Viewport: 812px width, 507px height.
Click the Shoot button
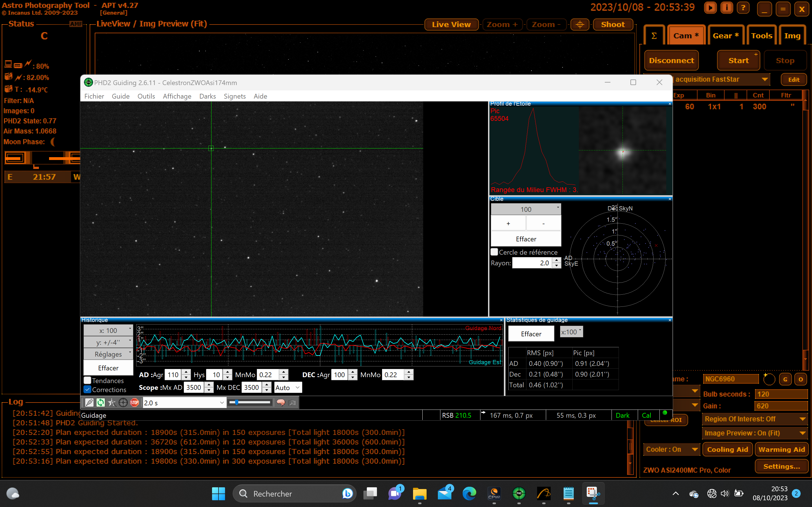[612, 25]
